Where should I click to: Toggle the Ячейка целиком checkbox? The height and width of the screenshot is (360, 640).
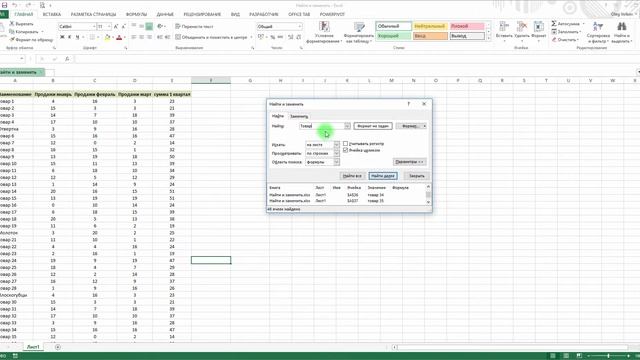coord(346,150)
